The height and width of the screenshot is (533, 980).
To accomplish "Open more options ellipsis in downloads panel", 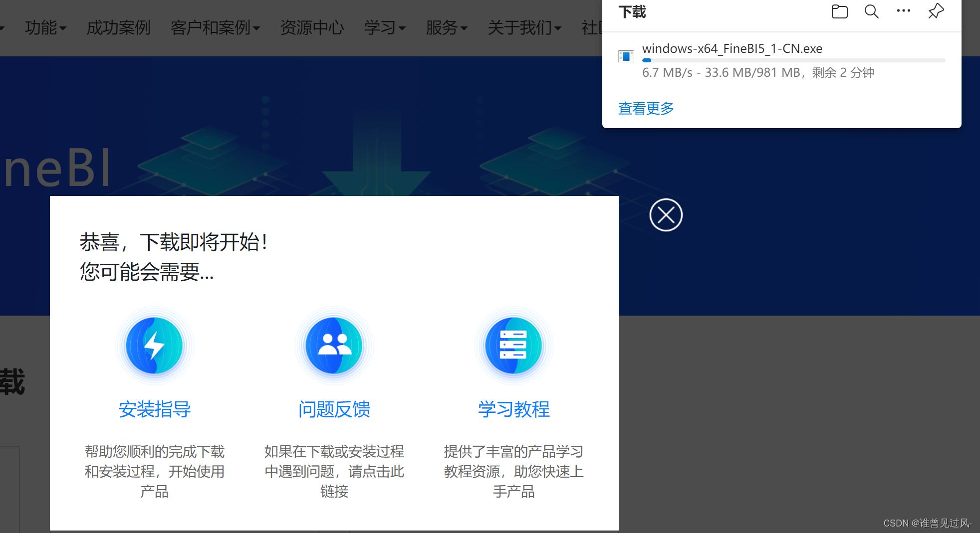I will pos(904,10).
